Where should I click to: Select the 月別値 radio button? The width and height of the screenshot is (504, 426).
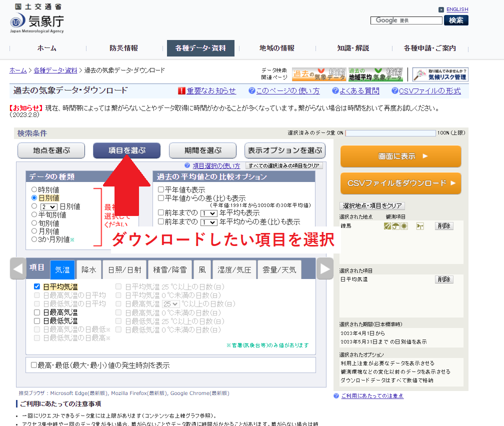(x=34, y=231)
